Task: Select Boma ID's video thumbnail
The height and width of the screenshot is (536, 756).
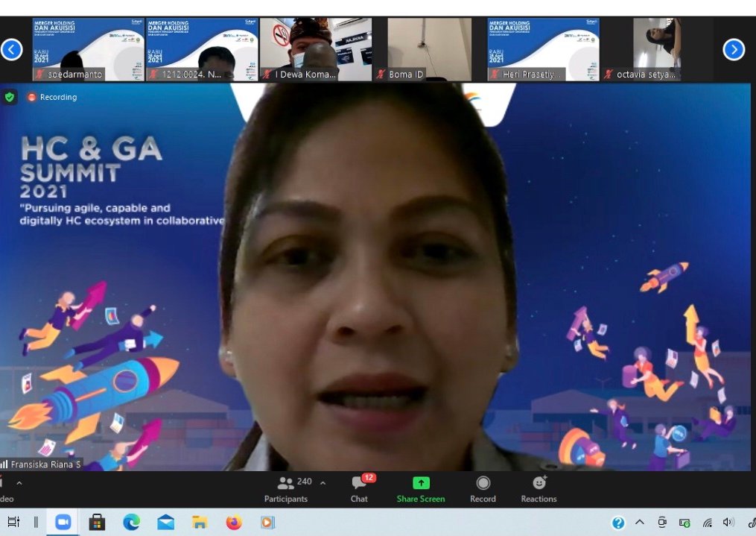Action: (429, 49)
